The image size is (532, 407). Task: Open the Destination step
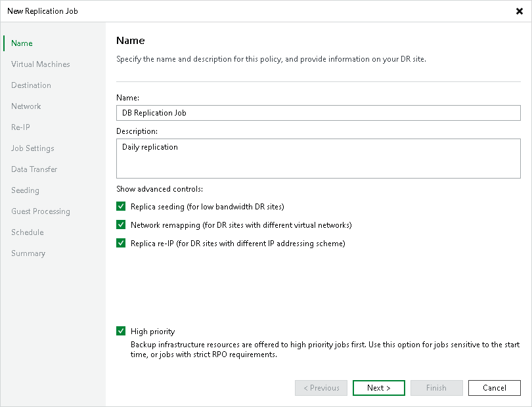pyautogui.click(x=31, y=85)
